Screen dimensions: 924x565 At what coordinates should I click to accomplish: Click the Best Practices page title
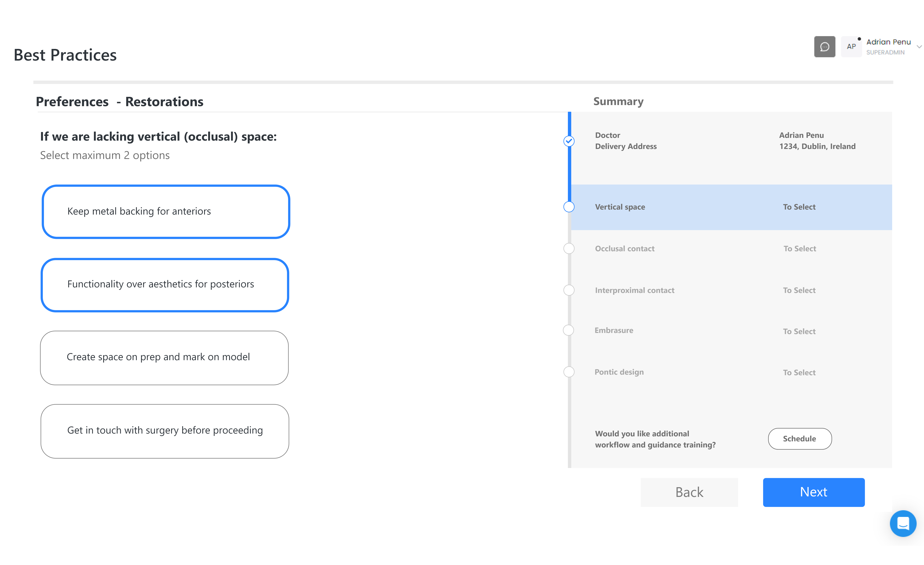(65, 55)
